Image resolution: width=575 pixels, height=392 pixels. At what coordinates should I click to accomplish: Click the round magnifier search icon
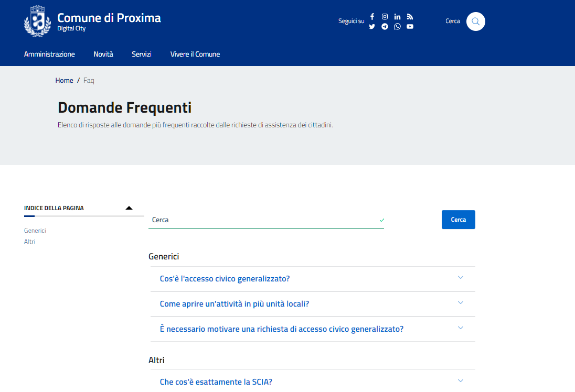[475, 21]
